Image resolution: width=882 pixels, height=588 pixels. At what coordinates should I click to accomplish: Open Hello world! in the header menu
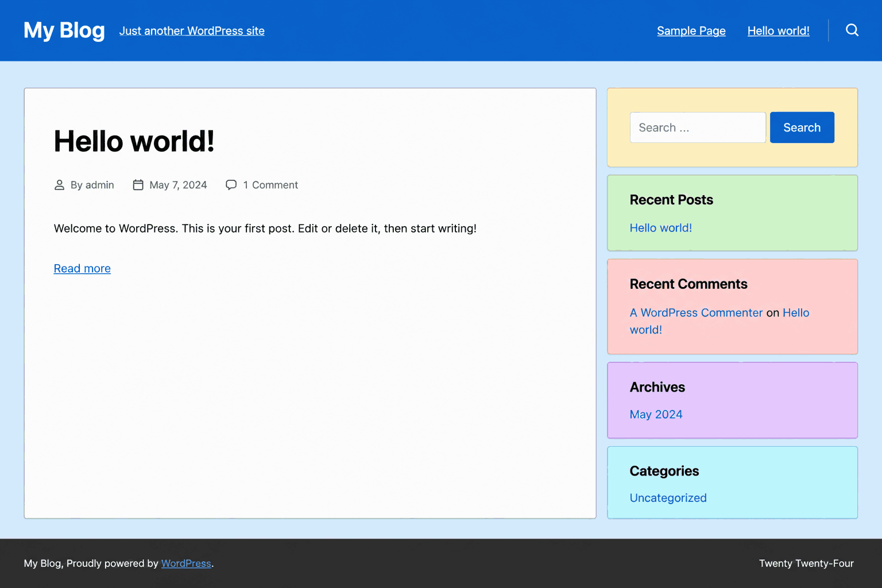point(779,31)
